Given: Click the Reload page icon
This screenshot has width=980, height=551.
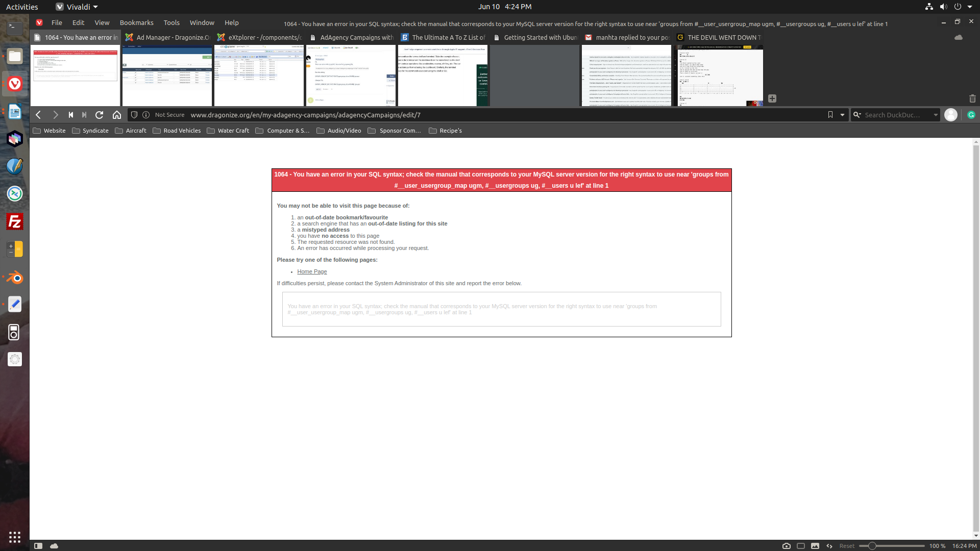Looking at the screenshot, I should point(100,115).
